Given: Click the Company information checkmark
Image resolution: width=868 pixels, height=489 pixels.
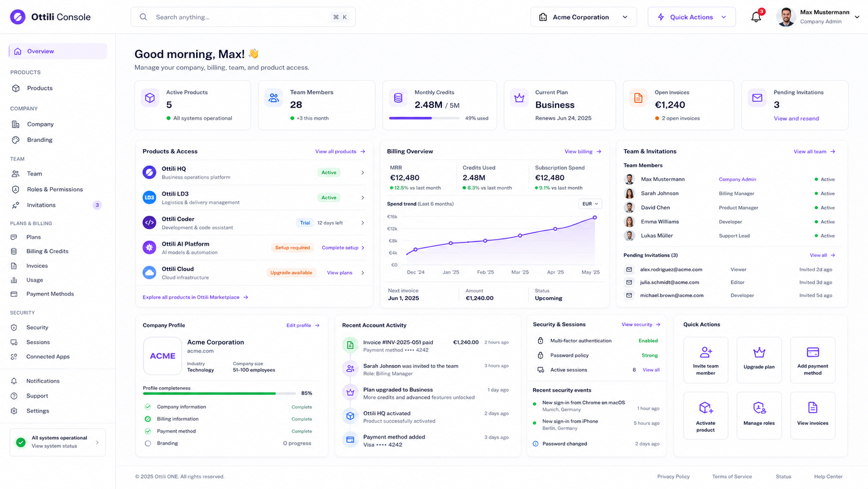Looking at the screenshot, I should 148,407.
